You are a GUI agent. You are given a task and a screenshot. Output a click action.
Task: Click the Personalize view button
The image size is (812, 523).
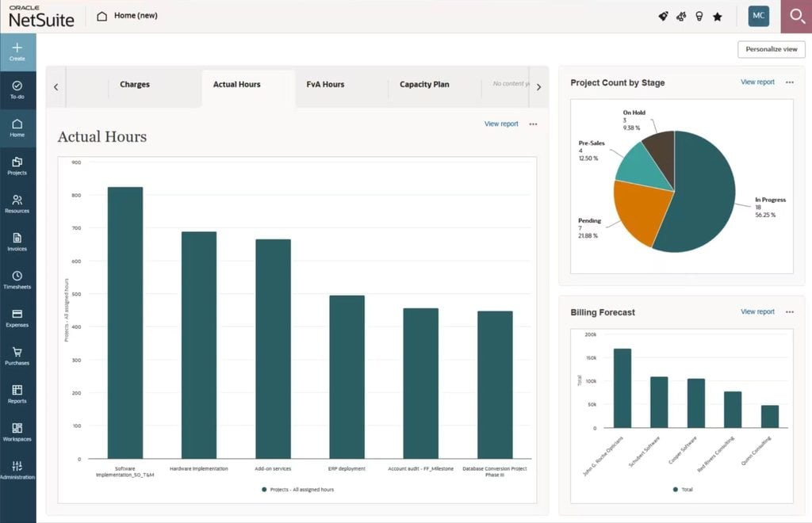[771, 49]
